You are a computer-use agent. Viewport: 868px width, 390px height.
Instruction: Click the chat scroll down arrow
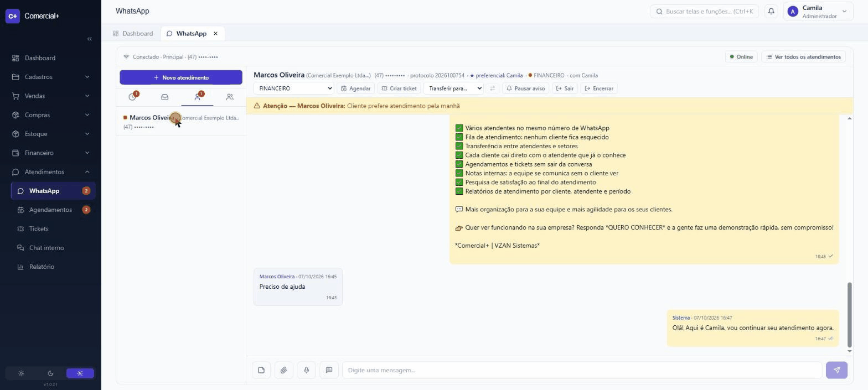(849, 351)
